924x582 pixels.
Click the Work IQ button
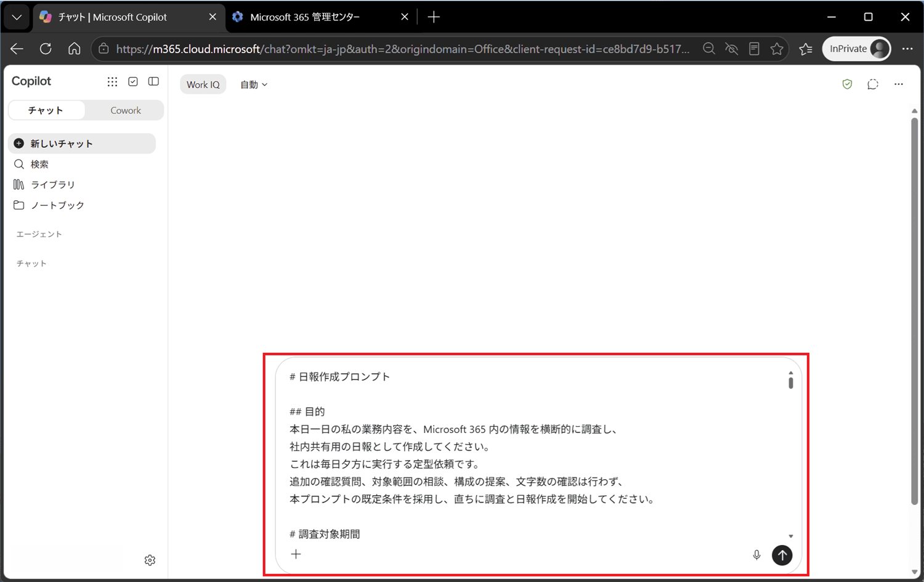click(203, 84)
